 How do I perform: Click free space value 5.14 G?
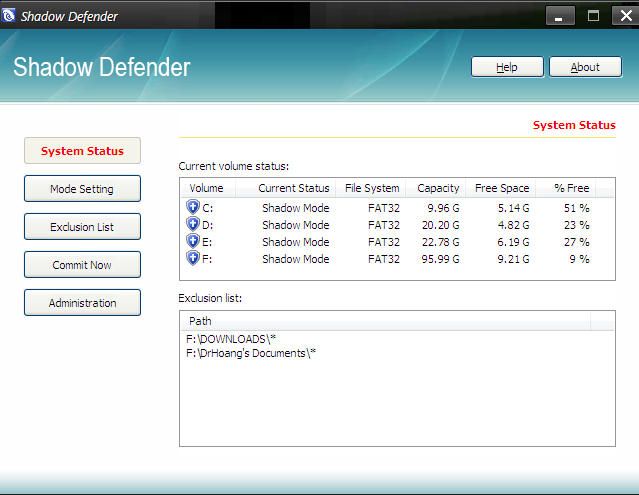pos(513,208)
